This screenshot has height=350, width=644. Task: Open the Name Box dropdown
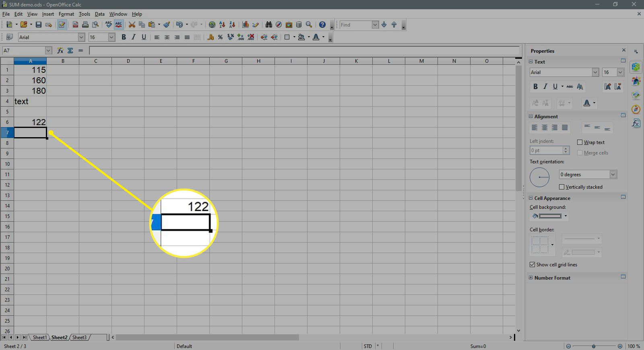(x=49, y=50)
